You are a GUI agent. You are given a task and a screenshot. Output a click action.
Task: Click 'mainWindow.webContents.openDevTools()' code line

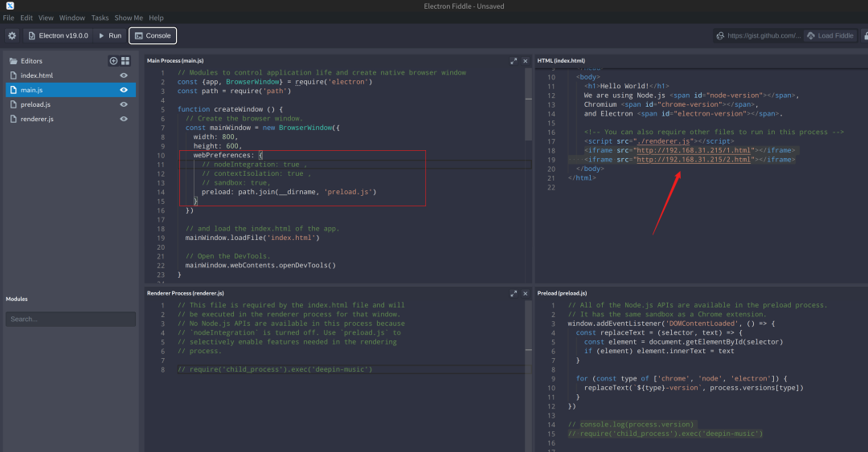[260, 266]
